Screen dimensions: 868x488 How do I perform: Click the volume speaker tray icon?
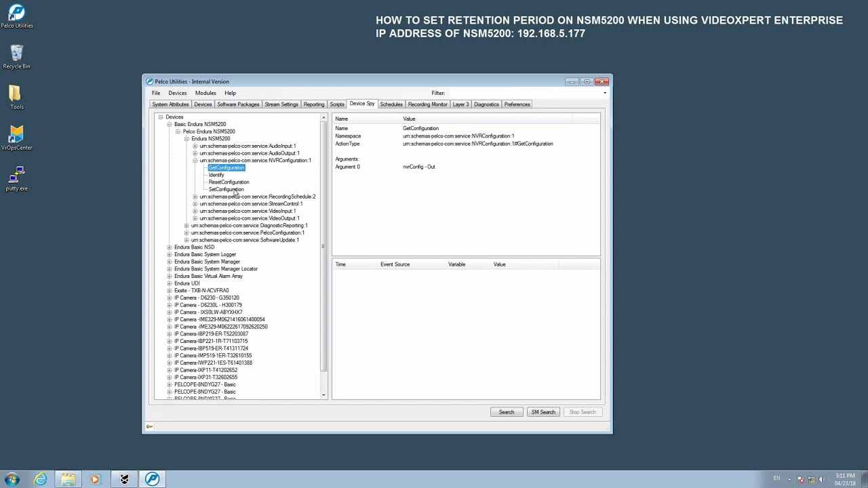coord(823,480)
